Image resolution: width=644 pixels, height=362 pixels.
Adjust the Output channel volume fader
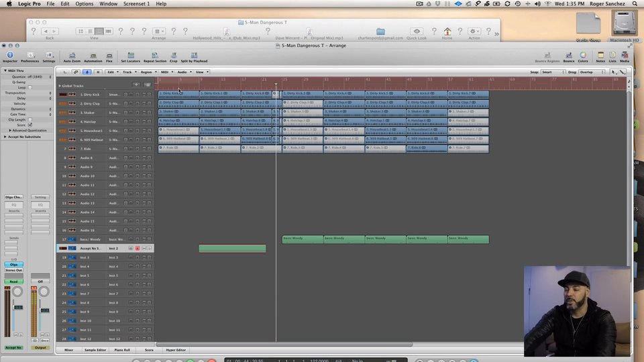tap(45, 310)
